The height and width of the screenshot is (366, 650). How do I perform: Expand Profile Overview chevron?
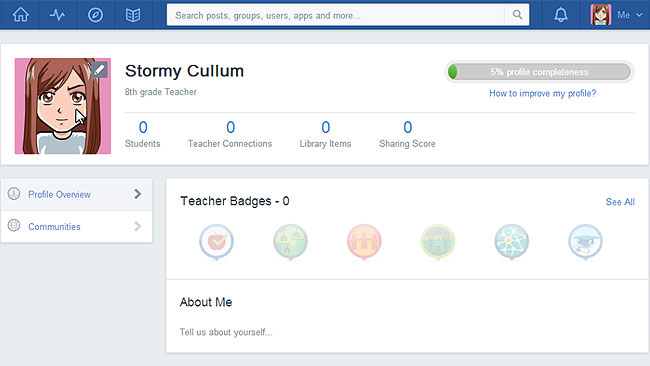click(138, 194)
